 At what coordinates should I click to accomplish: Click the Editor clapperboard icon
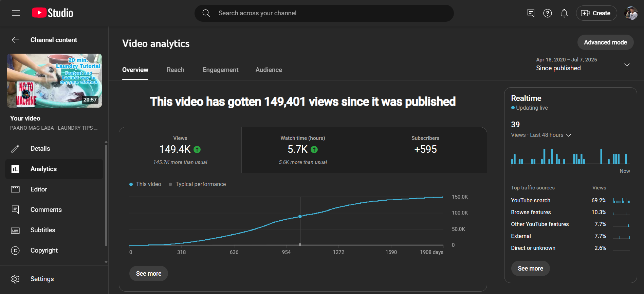(x=15, y=189)
